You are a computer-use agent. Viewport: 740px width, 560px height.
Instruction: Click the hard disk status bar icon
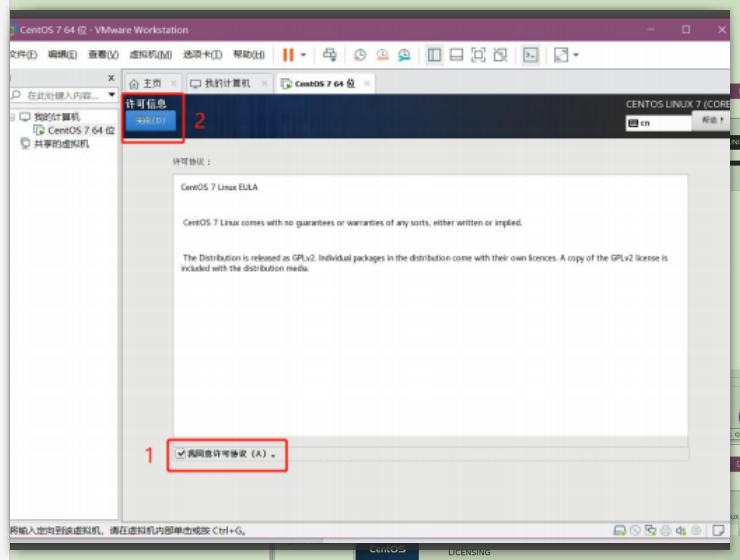tap(620, 531)
